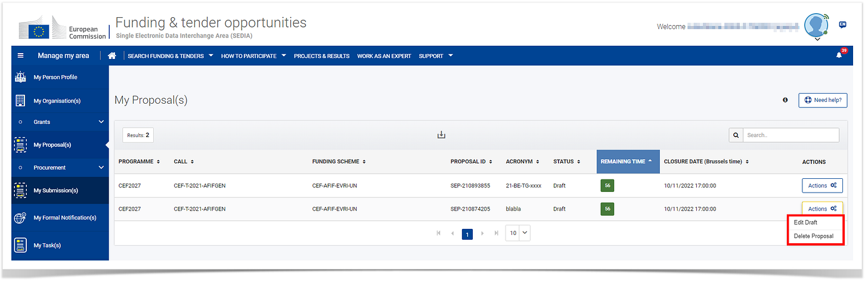
Task: Click proposal ID SEP-210893855
Action: (x=470, y=186)
